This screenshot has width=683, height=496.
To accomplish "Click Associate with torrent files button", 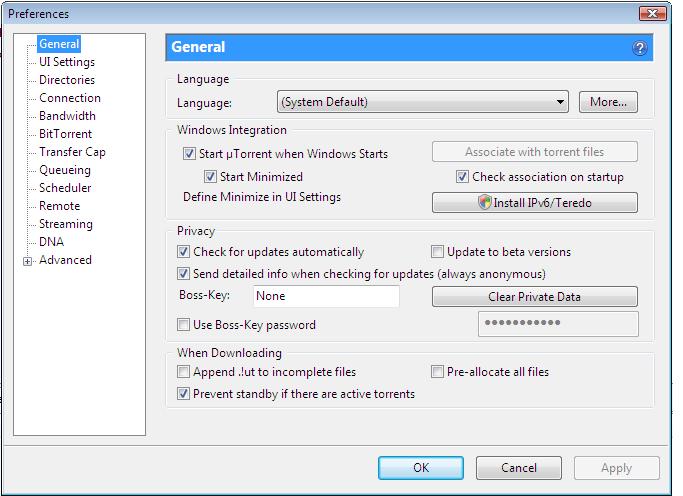I will point(534,152).
